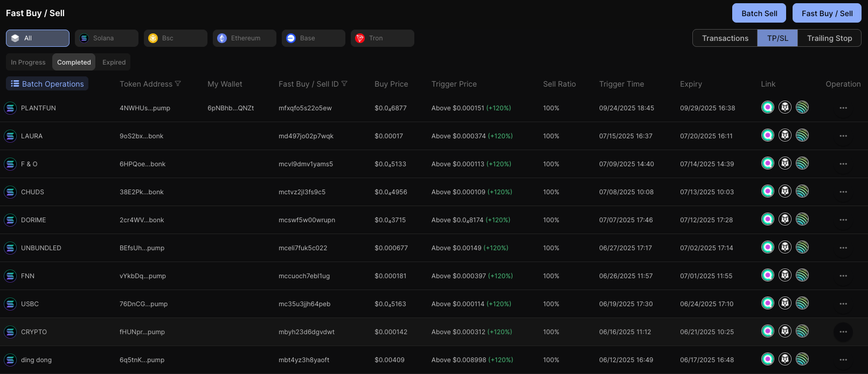Click the Solana chain icon beside UNBUNDLED
Screen dimensions: 868x374
(10, 248)
